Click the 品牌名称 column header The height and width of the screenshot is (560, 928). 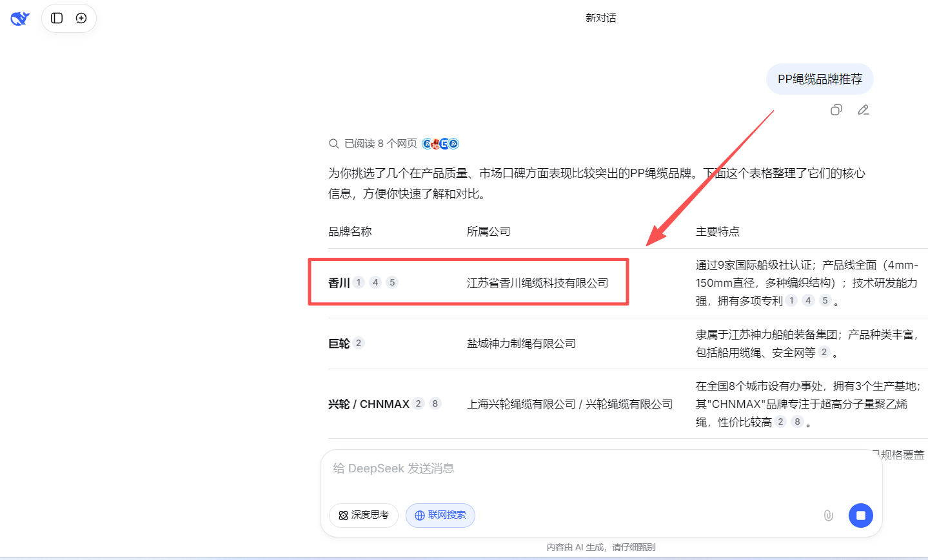click(350, 231)
